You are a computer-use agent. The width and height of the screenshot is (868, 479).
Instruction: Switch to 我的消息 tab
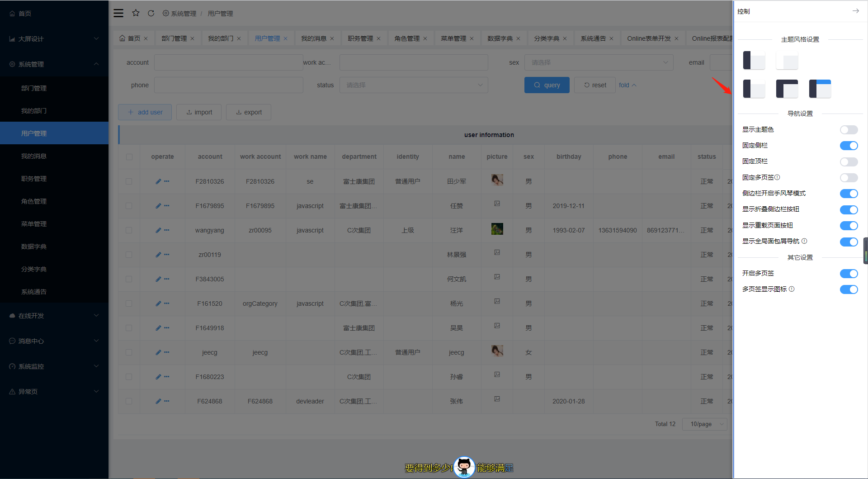point(314,38)
